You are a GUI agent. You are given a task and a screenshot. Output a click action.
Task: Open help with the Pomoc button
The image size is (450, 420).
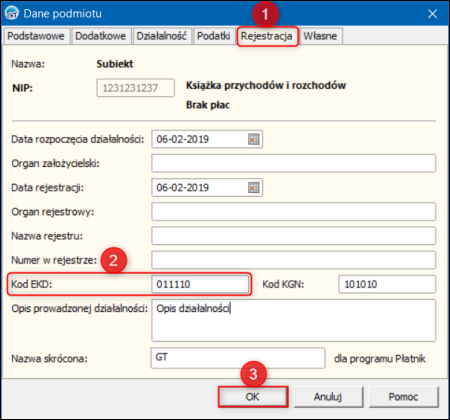(x=403, y=397)
